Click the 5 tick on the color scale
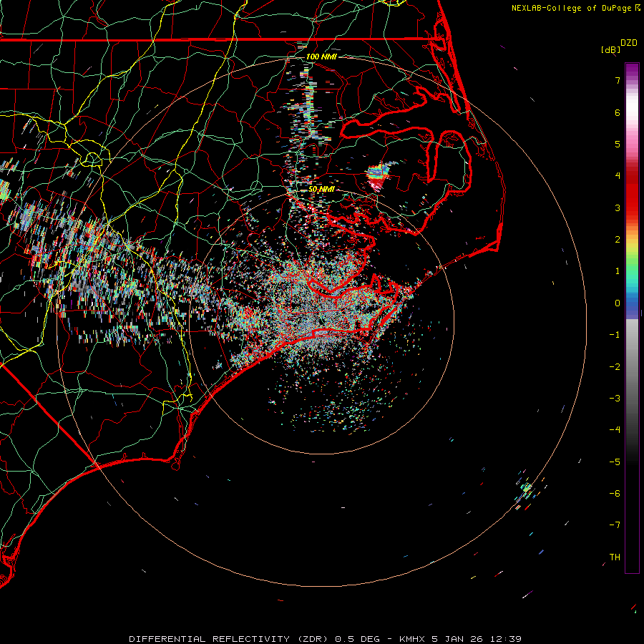Viewport: 644px width, 644px height. [617, 145]
